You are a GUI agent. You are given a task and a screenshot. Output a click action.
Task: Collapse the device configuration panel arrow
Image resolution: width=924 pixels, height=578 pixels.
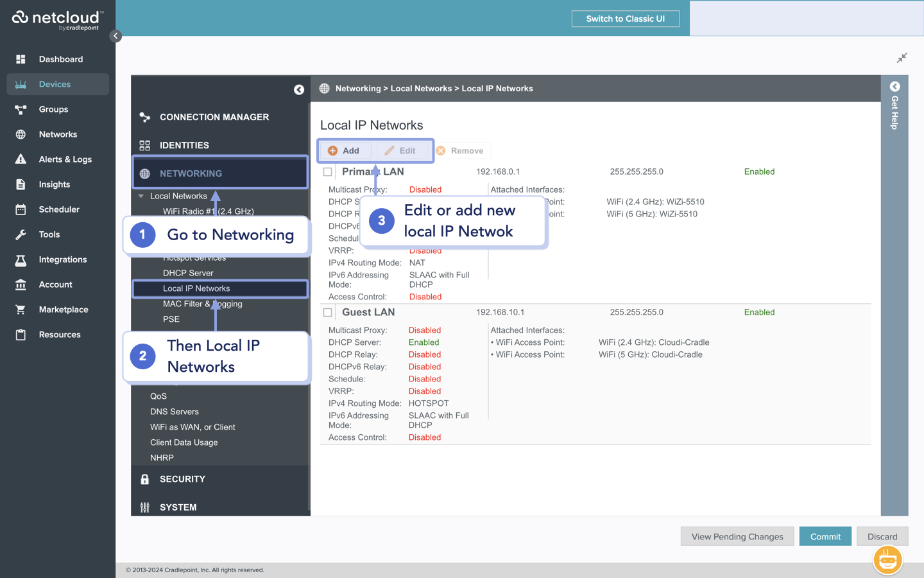point(298,90)
